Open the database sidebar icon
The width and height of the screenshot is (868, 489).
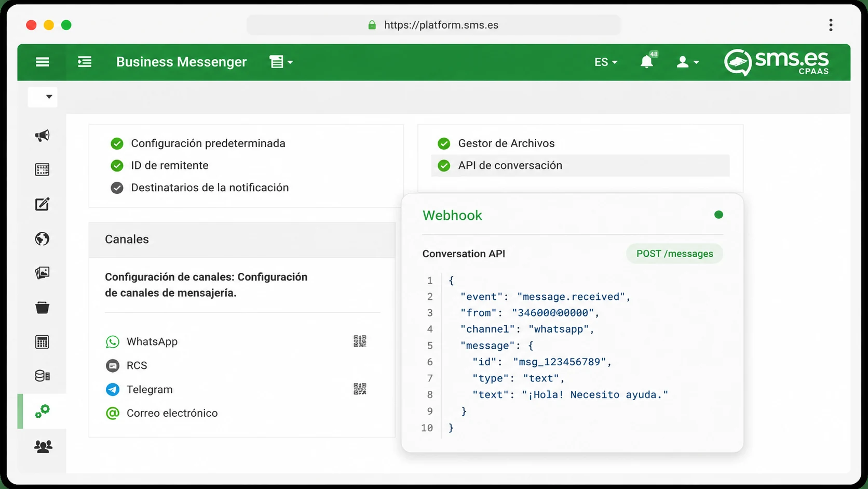tap(43, 376)
